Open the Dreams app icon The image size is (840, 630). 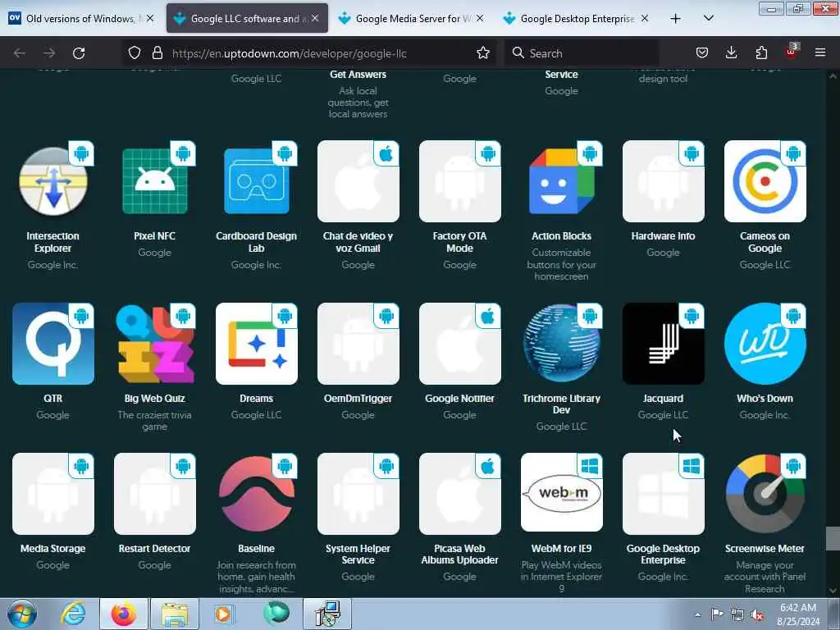(257, 344)
